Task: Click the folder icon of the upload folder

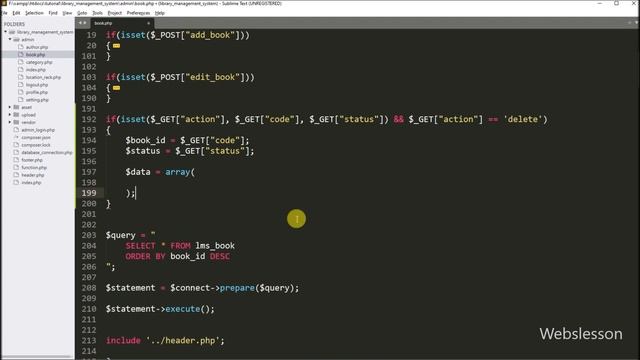Action: (x=16, y=115)
